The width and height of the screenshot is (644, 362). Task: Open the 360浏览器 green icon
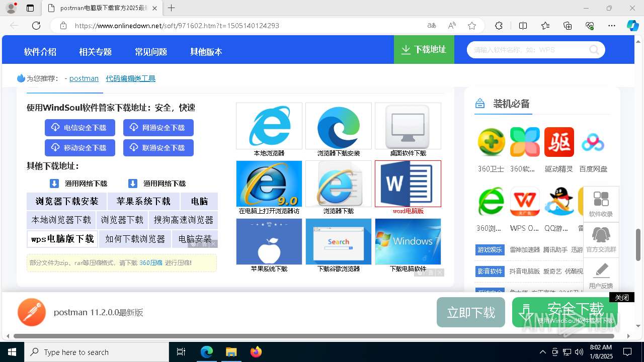tap(491, 202)
